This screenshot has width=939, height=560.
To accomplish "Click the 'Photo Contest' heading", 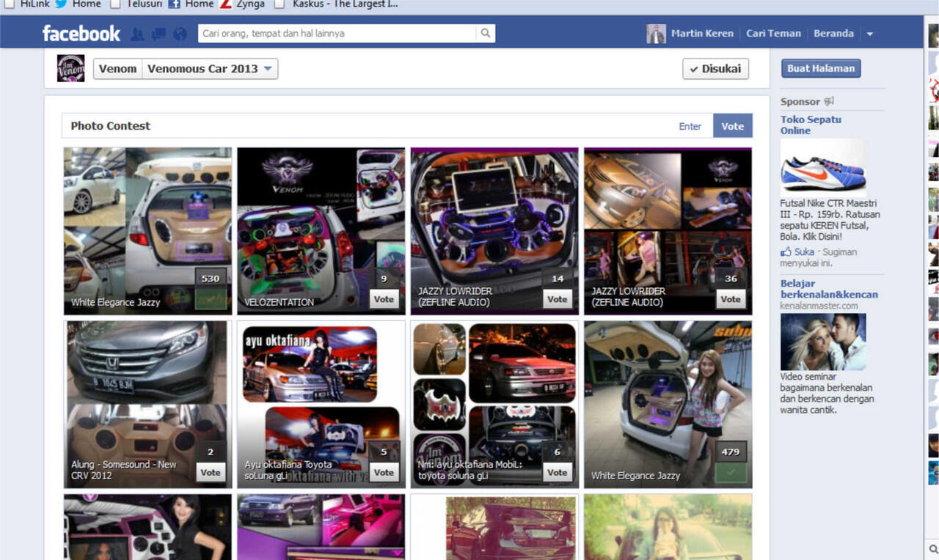I will 110,126.
